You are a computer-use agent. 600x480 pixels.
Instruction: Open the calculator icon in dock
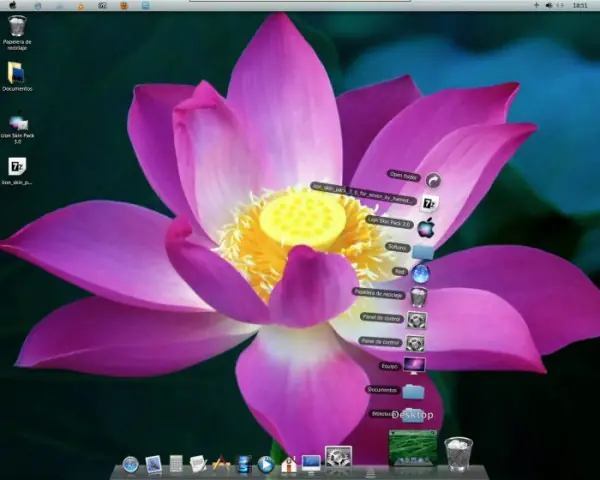(x=176, y=464)
